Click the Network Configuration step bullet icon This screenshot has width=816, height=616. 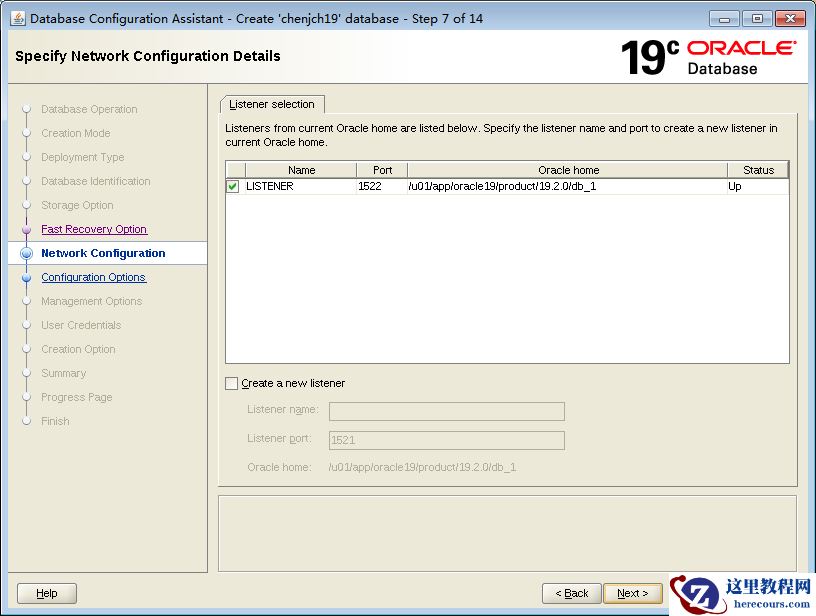tap(27, 253)
